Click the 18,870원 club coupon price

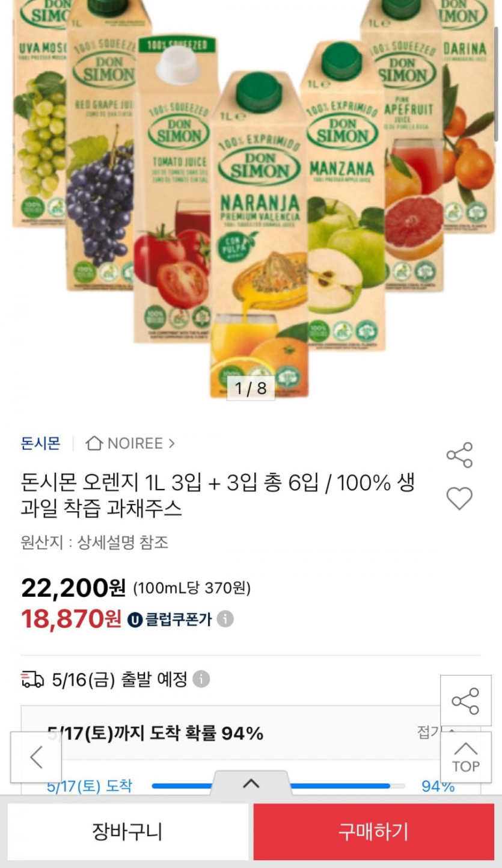click(71, 618)
